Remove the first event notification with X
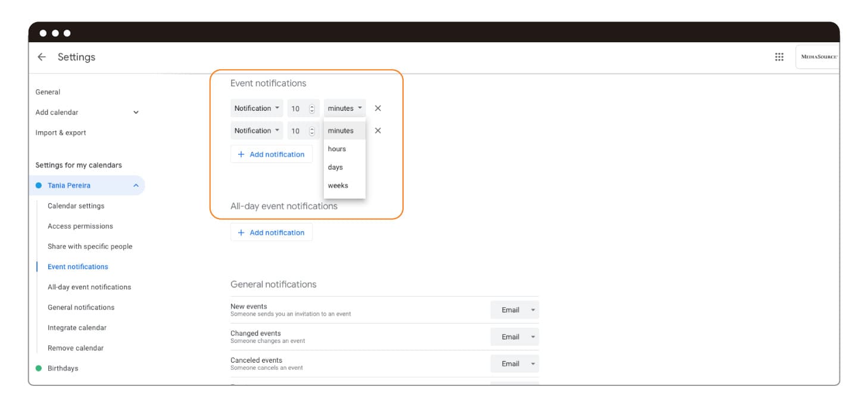Image resolution: width=868 pixels, height=402 pixels. [377, 108]
